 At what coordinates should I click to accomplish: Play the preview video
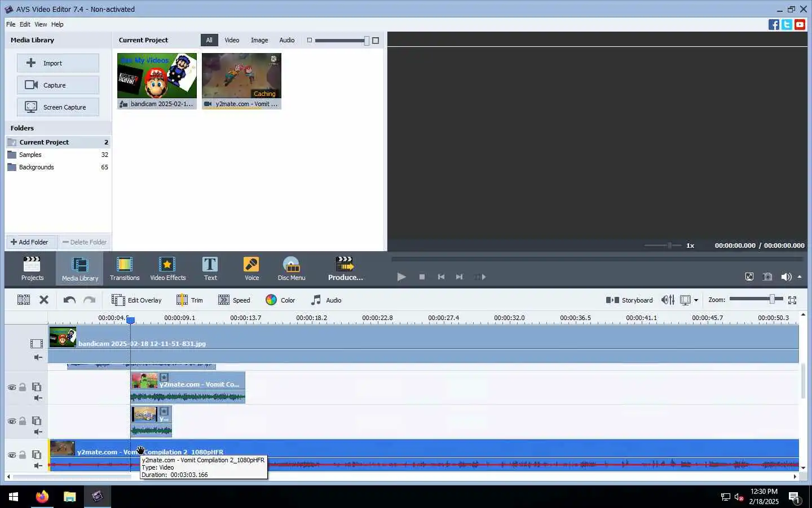pos(401,277)
